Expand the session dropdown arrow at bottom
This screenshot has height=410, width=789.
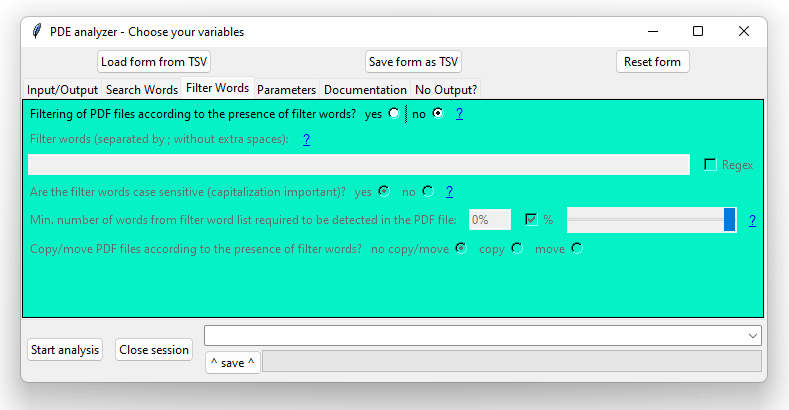coord(752,336)
